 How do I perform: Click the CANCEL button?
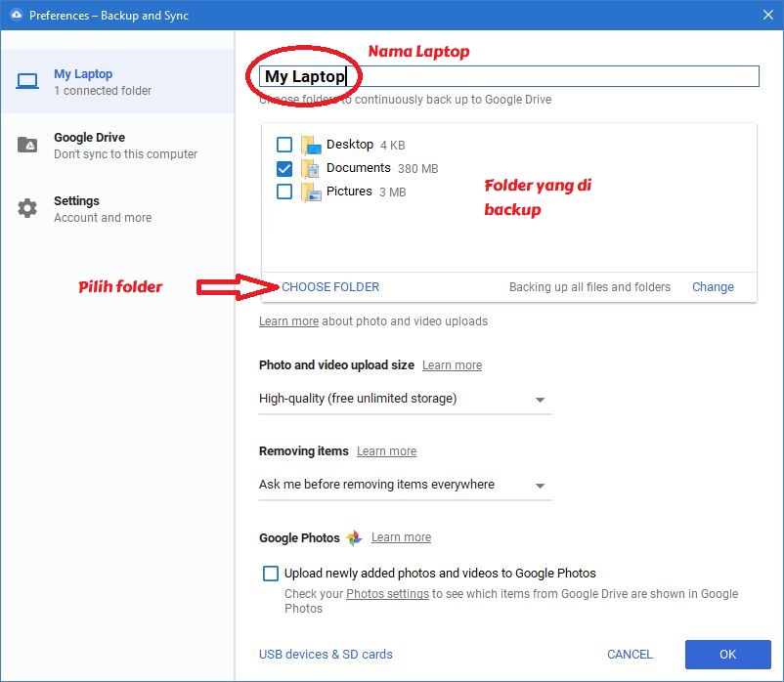(x=630, y=654)
